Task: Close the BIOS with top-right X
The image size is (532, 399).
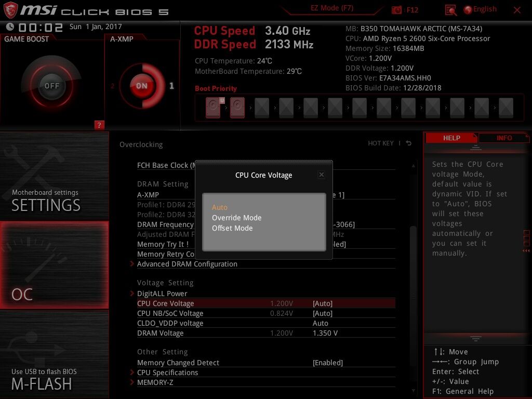Action: point(517,10)
